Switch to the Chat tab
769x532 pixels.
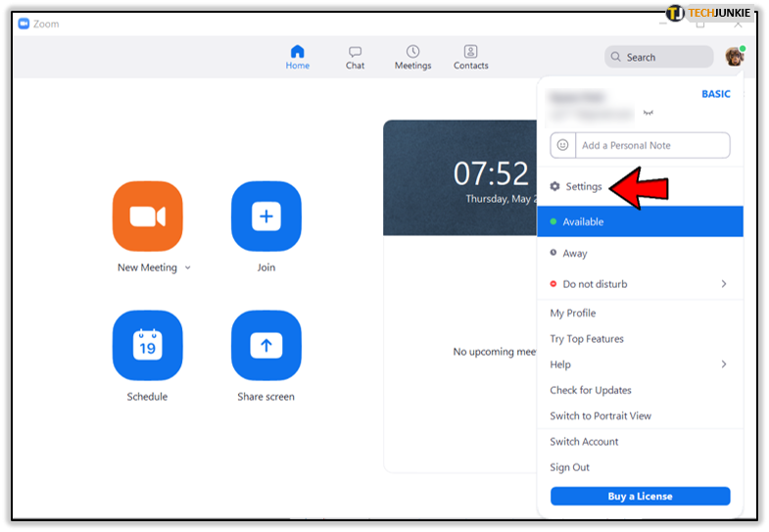point(355,58)
